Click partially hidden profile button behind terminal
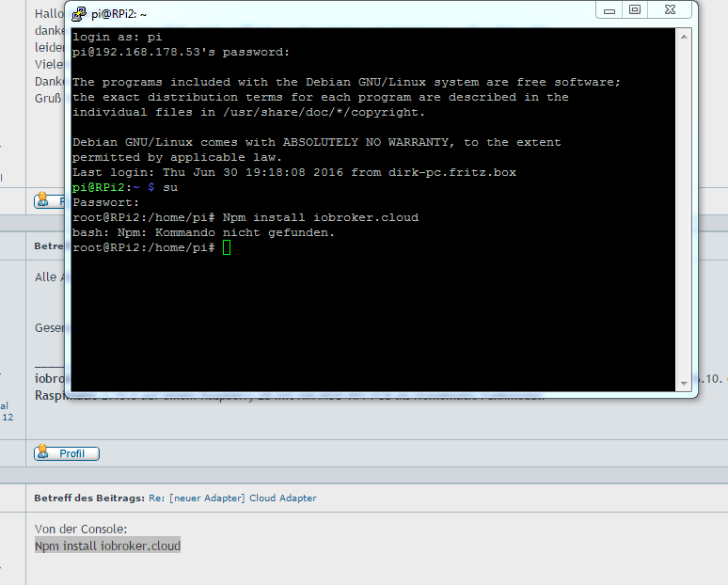Image resolution: width=728 pixels, height=585 pixels. (x=49, y=200)
